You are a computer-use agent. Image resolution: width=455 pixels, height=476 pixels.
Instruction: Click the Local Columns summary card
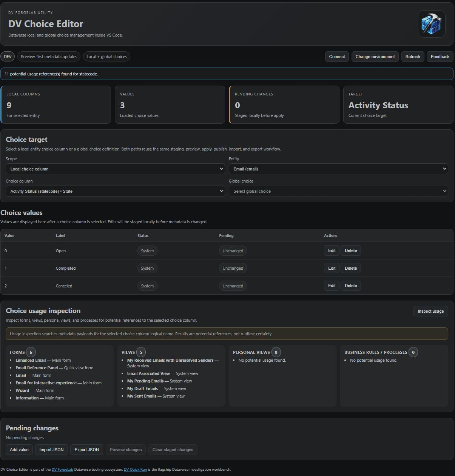click(x=56, y=104)
